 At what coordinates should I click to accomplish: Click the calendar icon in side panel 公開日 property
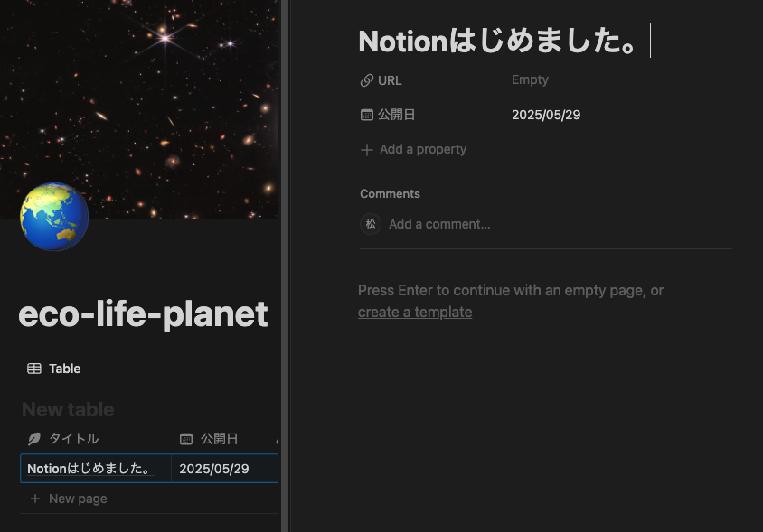366,115
